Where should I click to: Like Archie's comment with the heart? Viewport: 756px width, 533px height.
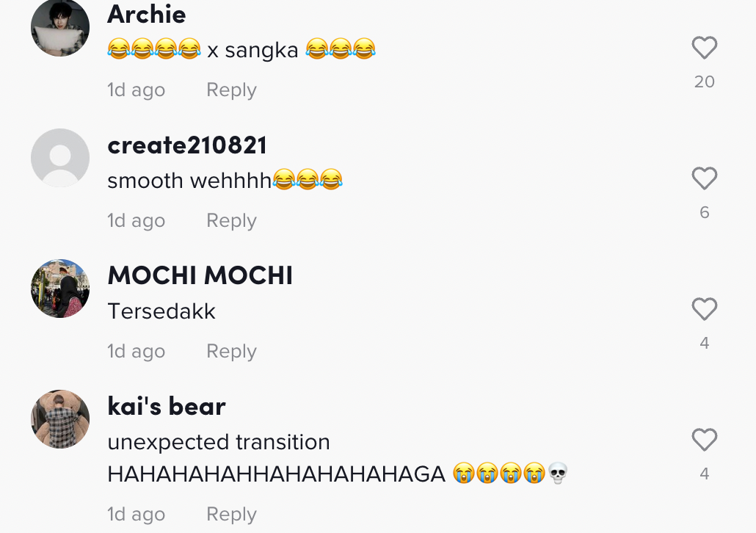pos(704,48)
